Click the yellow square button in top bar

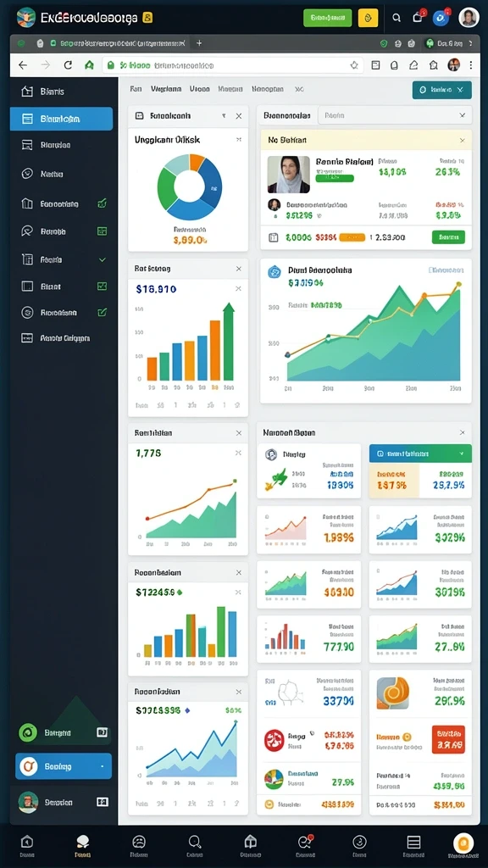(368, 18)
